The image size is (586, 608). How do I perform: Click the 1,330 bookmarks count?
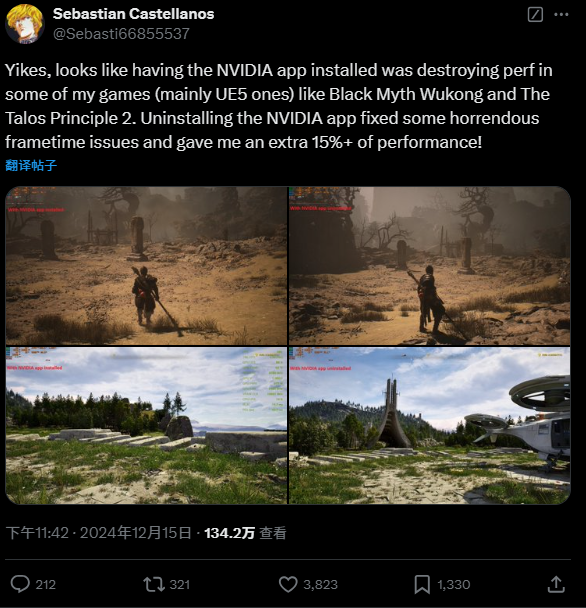click(454, 584)
